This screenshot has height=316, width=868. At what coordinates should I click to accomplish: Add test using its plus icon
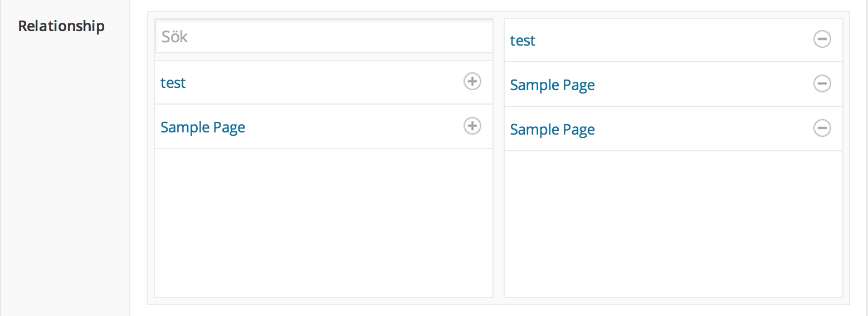tap(472, 82)
